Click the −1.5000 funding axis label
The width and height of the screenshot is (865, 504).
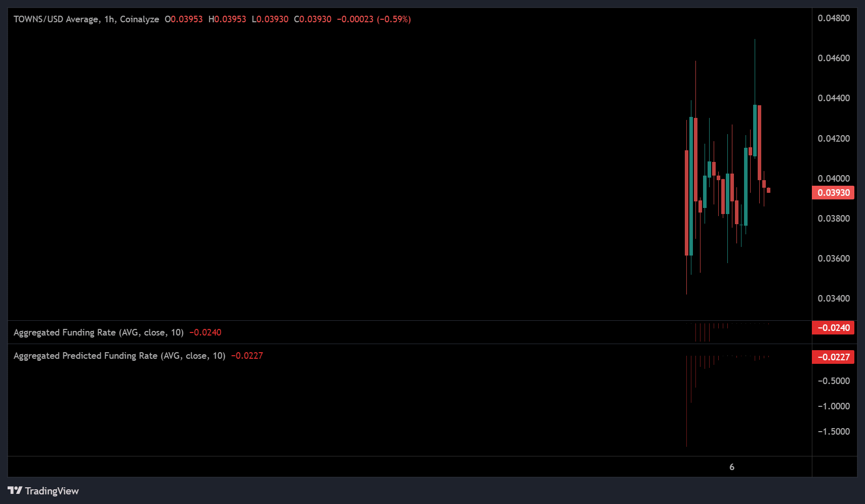834,432
